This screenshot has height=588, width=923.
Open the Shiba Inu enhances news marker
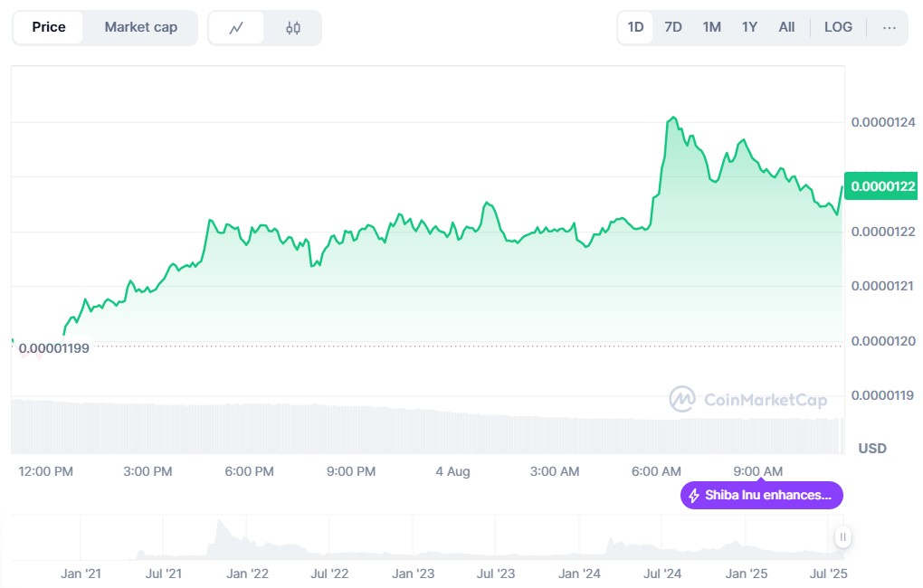click(761, 496)
